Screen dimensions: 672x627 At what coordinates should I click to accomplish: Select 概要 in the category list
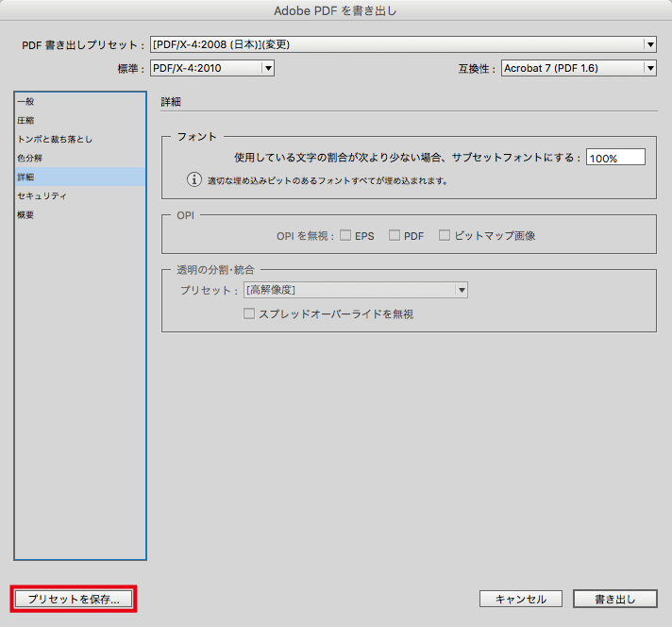tap(80, 215)
